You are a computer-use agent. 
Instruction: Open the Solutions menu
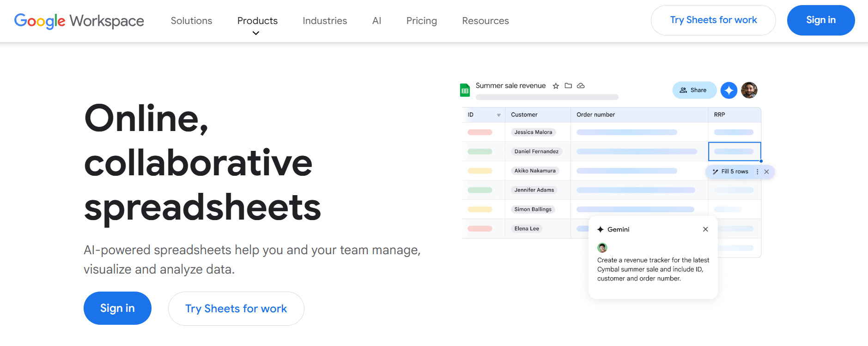(191, 21)
